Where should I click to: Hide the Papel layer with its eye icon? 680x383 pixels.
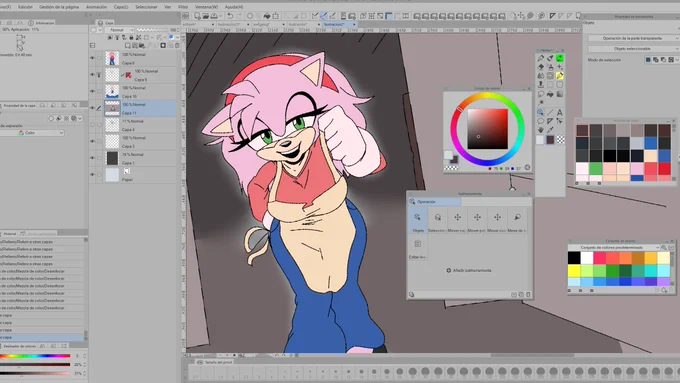coord(92,175)
